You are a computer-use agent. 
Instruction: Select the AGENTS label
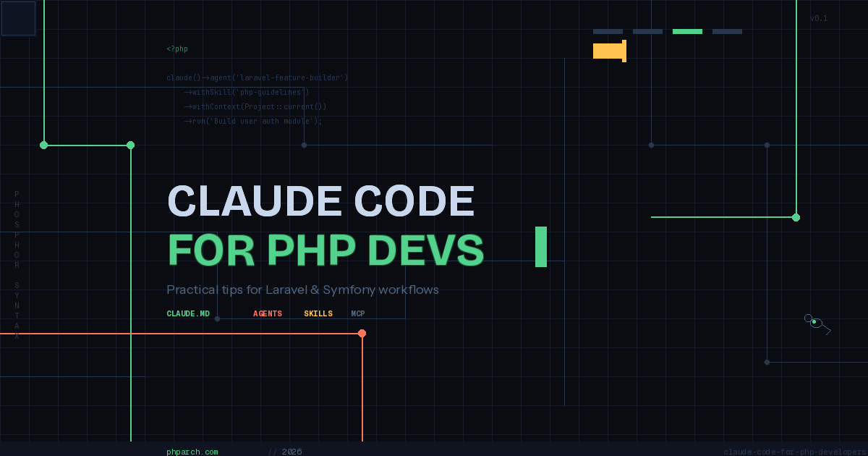[x=268, y=314]
